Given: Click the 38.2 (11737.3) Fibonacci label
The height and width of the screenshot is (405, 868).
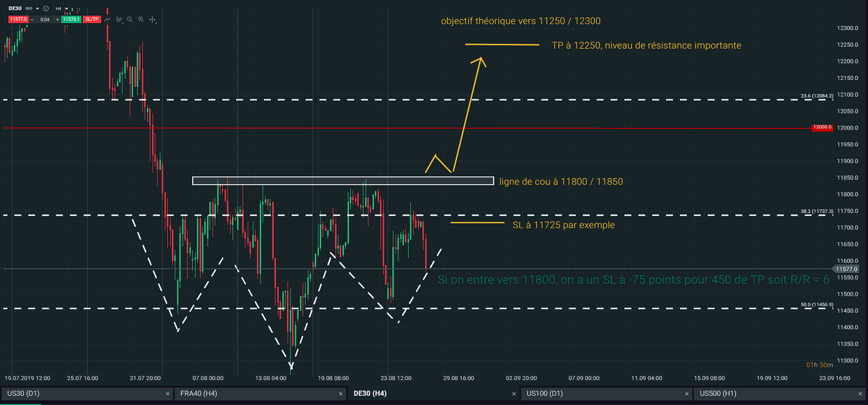Looking at the screenshot, I should tap(816, 212).
